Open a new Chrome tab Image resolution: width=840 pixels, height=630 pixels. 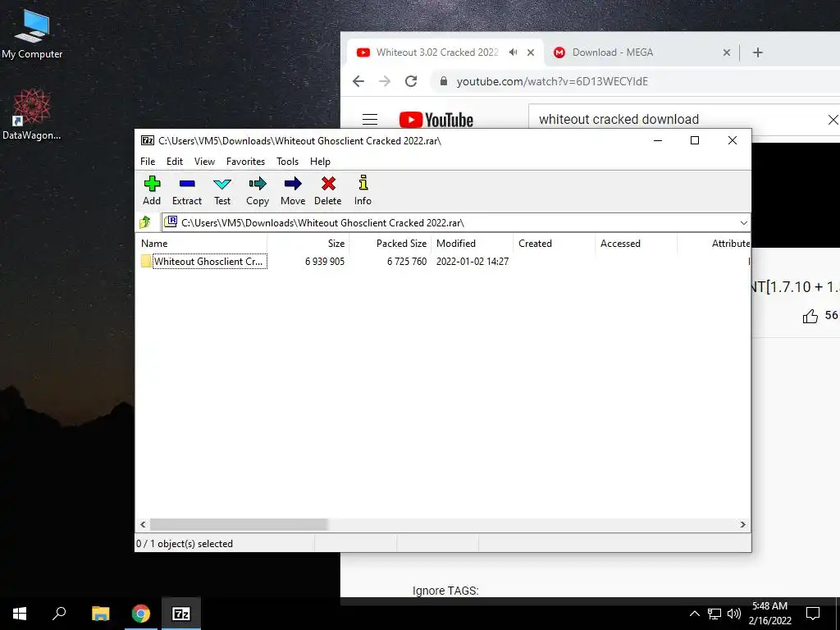click(x=757, y=52)
